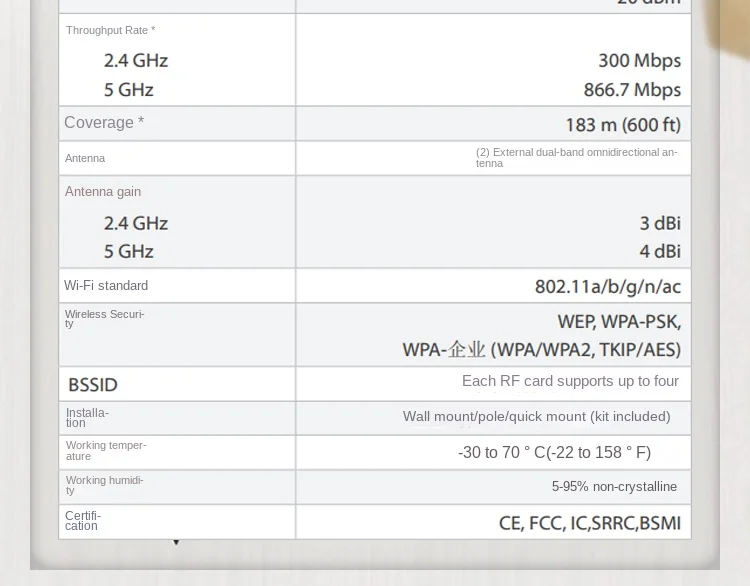Click the Each RF card supports text

[570, 381]
